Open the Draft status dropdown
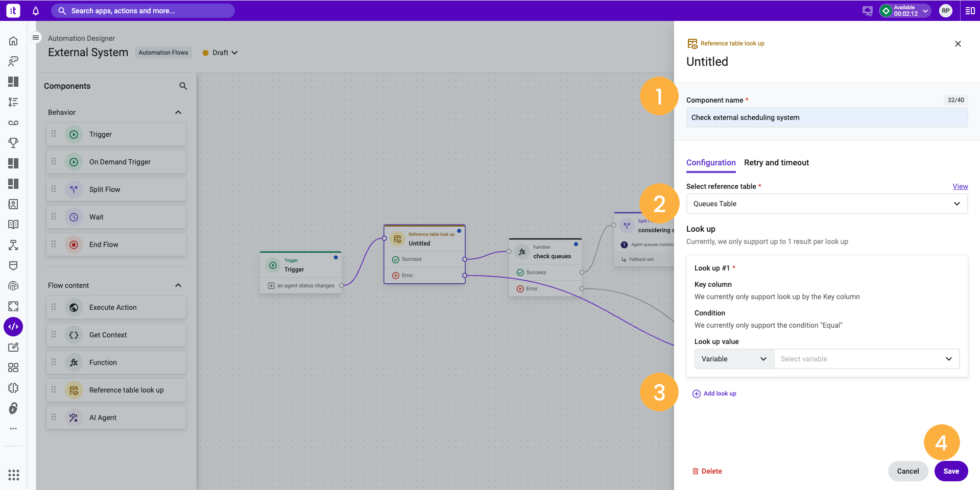The height and width of the screenshot is (490, 980). [220, 53]
